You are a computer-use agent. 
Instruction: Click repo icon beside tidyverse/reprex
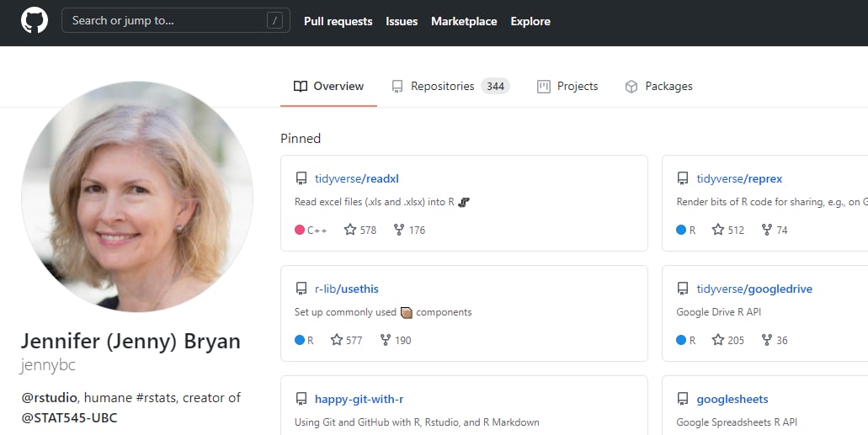683,178
